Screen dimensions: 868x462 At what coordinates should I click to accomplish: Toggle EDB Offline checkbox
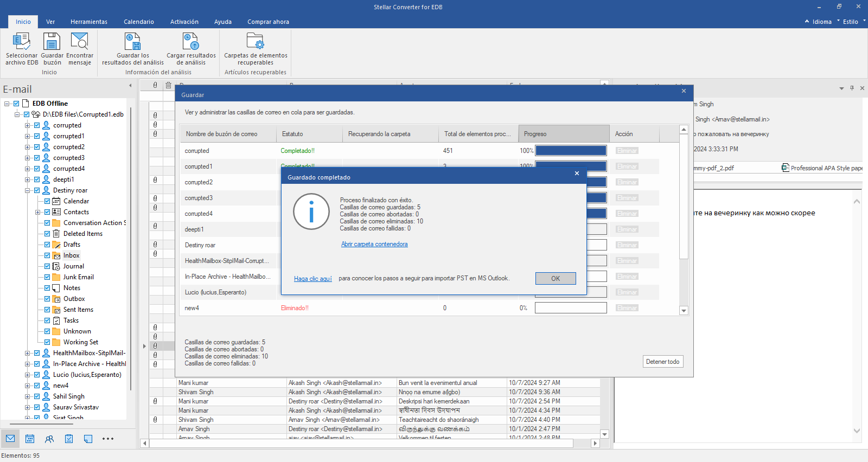click(16, 104)
